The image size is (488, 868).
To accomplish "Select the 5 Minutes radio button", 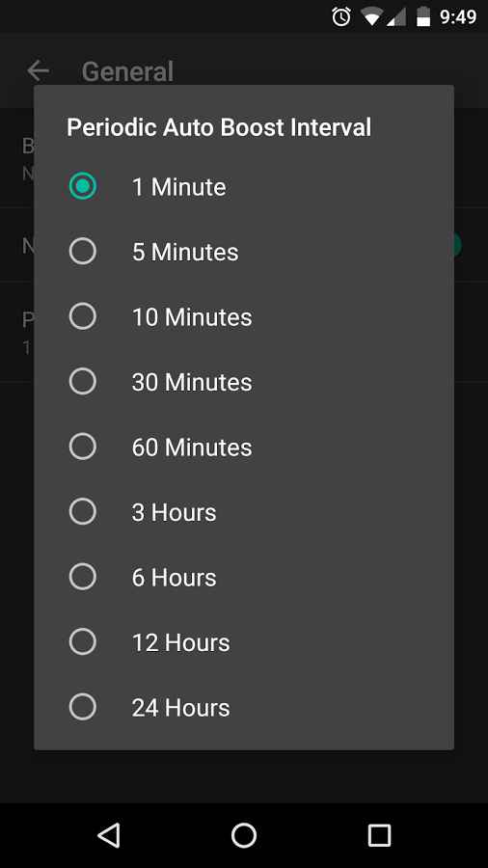I will (x=82, y=252).
